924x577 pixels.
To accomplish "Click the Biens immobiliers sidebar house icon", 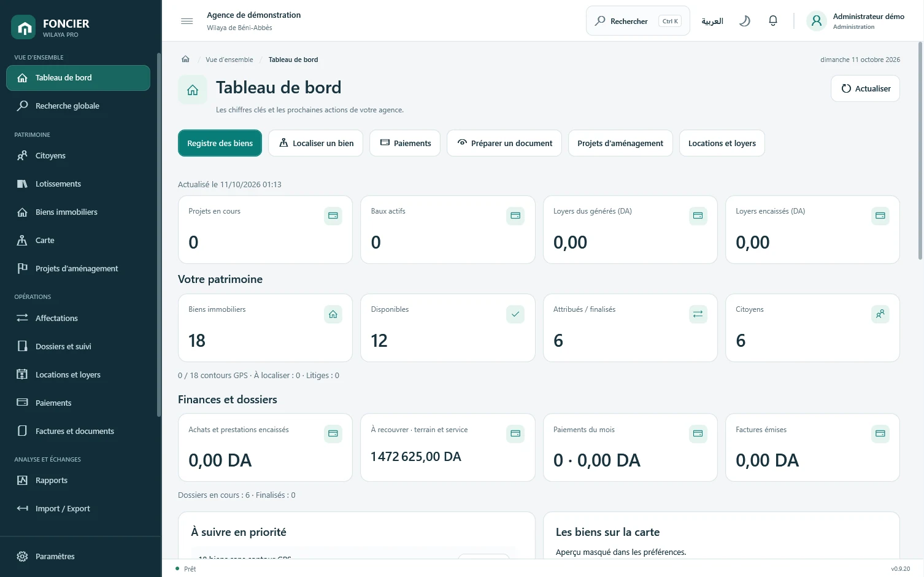I will point(22,212).
